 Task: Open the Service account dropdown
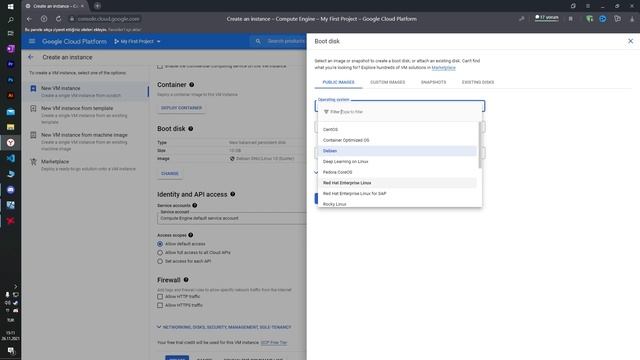[x=231, y=218]
